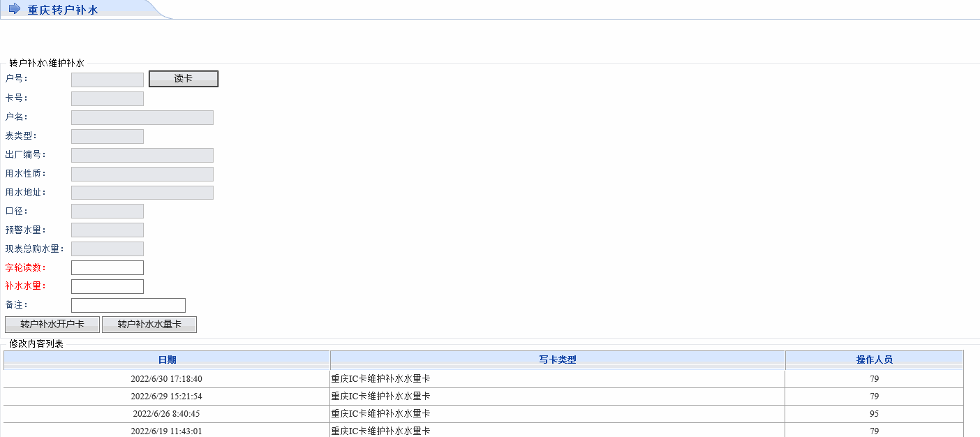Click the 户名 field
Viewport: 980px width, 437px height.
pos(142,117)
